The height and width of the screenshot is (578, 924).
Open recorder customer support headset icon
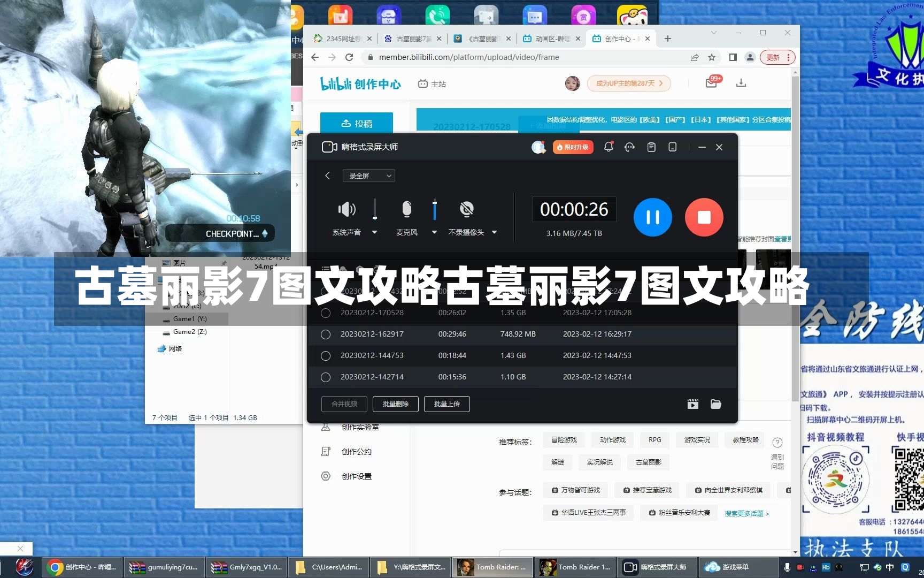pos(629,147)
